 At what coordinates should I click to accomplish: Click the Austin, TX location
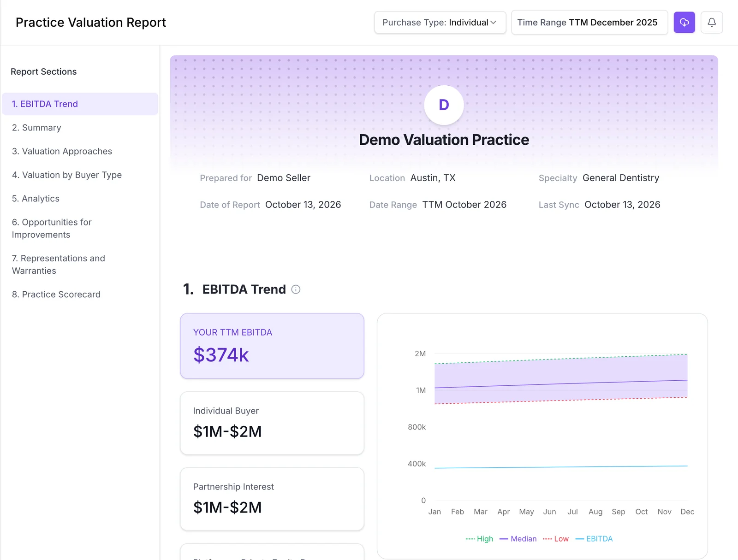433,178
